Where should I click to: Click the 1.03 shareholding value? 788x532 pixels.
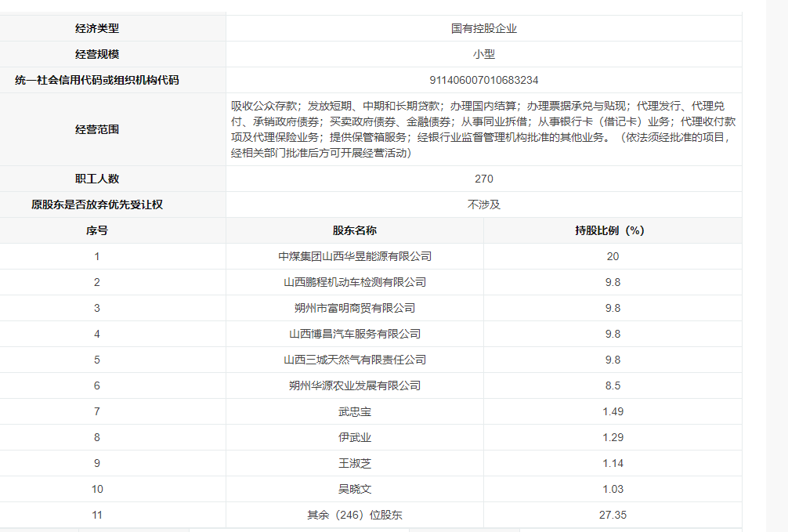[x=613, y=489]
